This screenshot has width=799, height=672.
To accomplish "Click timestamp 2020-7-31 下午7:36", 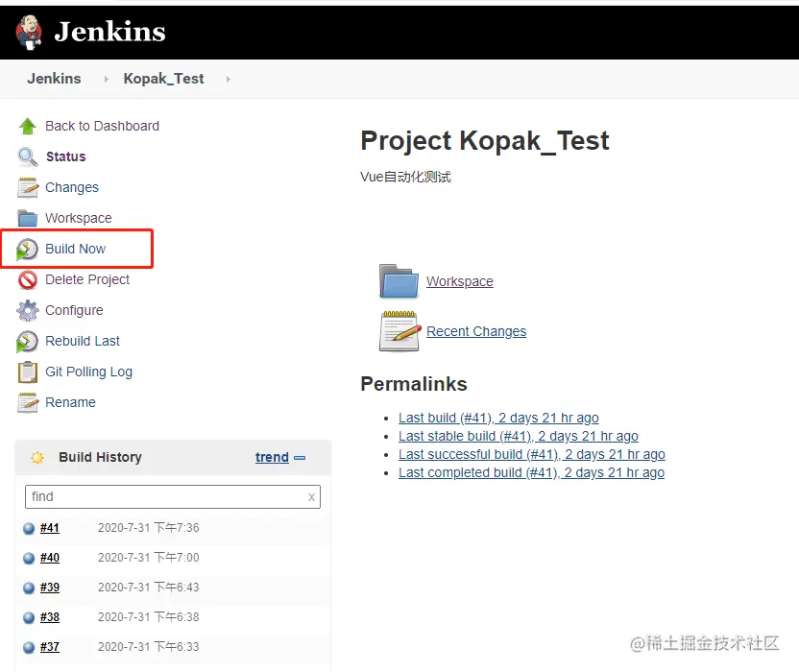I will point(148,528).
